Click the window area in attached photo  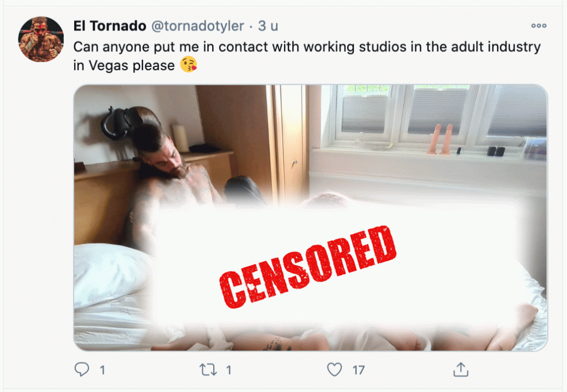[439, 116]
